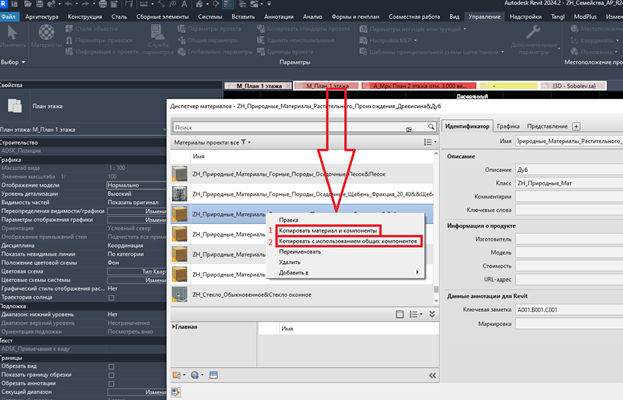Open Параметры проекта in ribbon
623x400 pixels.
209,29
